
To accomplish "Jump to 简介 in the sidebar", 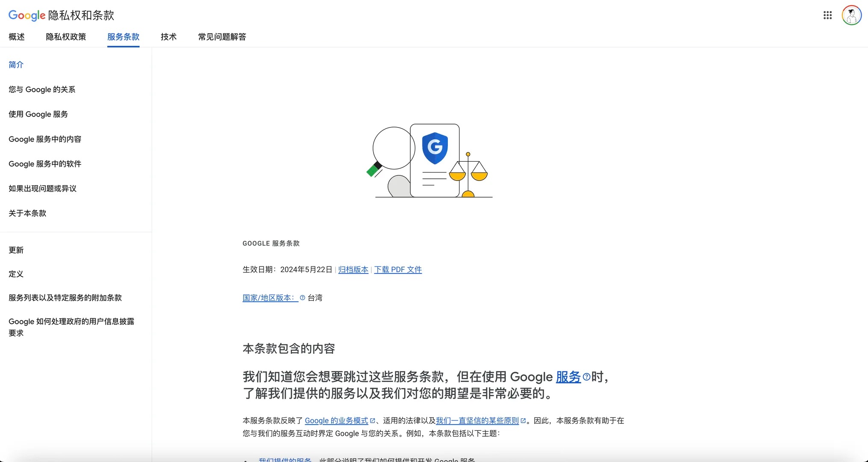I will click(16, 65).
